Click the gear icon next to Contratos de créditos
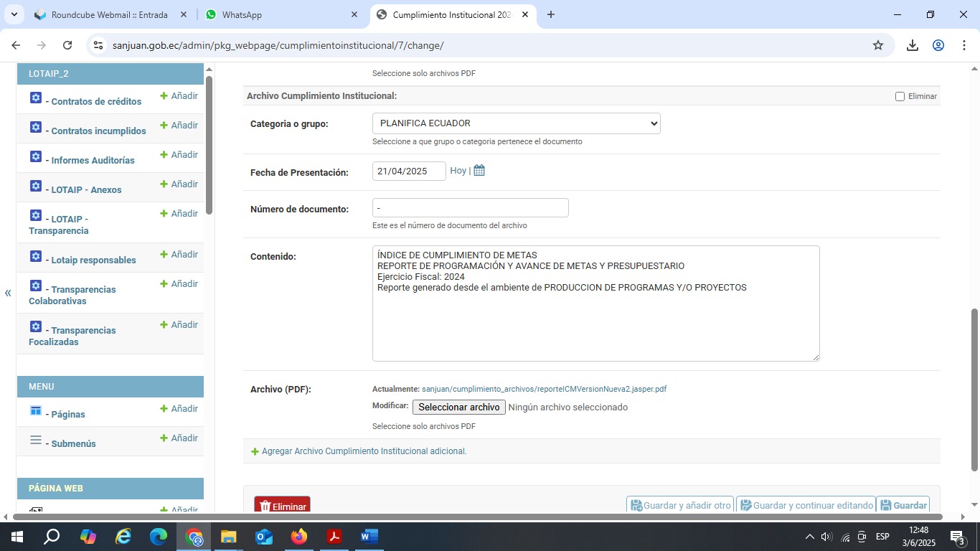 [36, 98]
